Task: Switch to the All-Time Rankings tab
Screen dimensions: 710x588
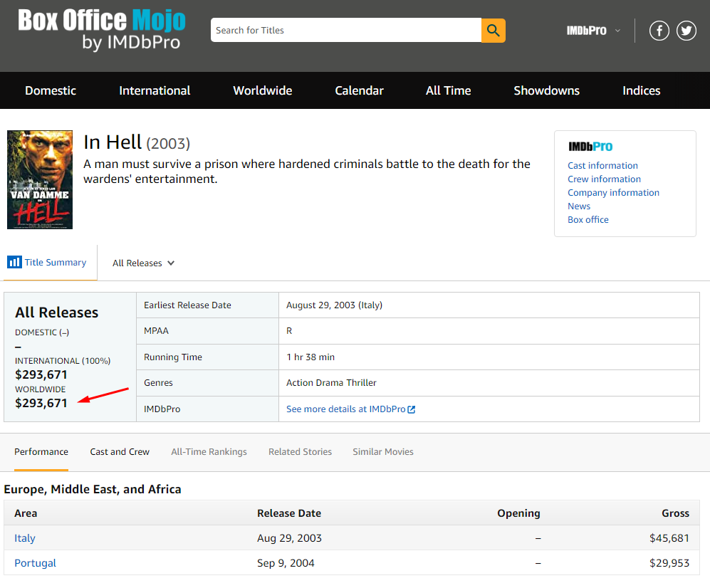Action: click(x=209, y=452)
